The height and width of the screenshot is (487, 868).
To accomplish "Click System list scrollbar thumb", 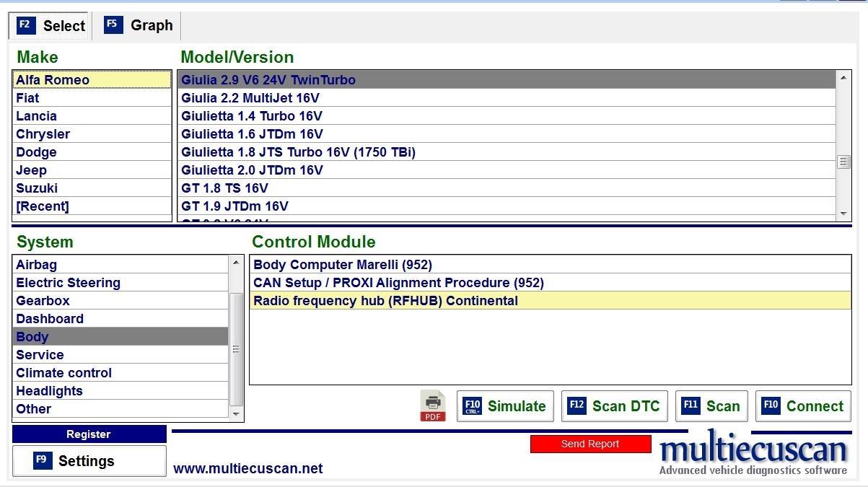I will coord(236,349).
